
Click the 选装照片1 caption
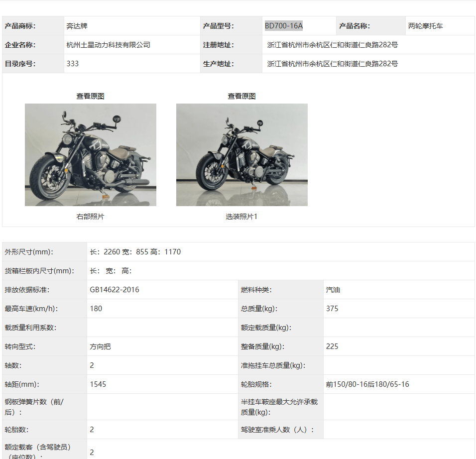(x=241, y=217)
